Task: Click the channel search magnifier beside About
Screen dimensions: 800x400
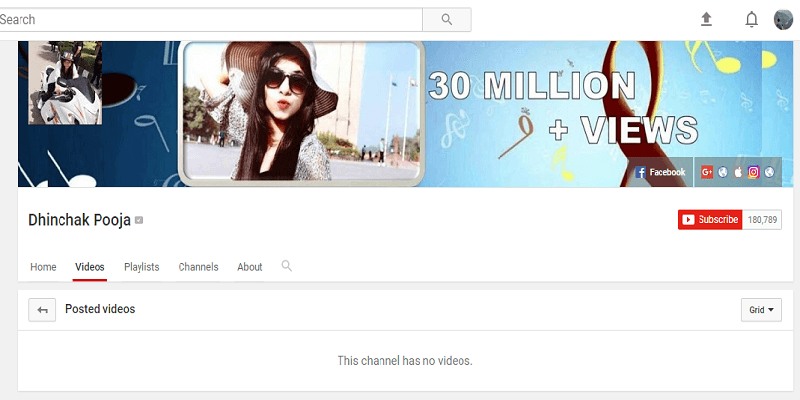Action: 286,266
